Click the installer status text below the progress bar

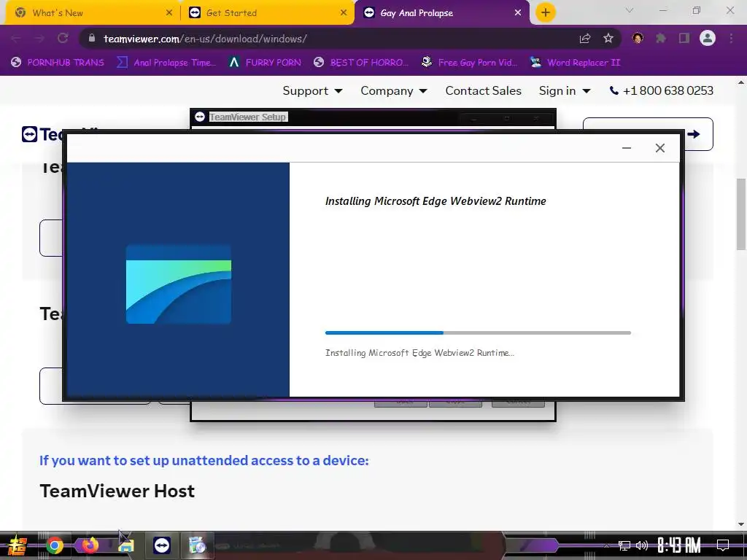click(419, 353)
